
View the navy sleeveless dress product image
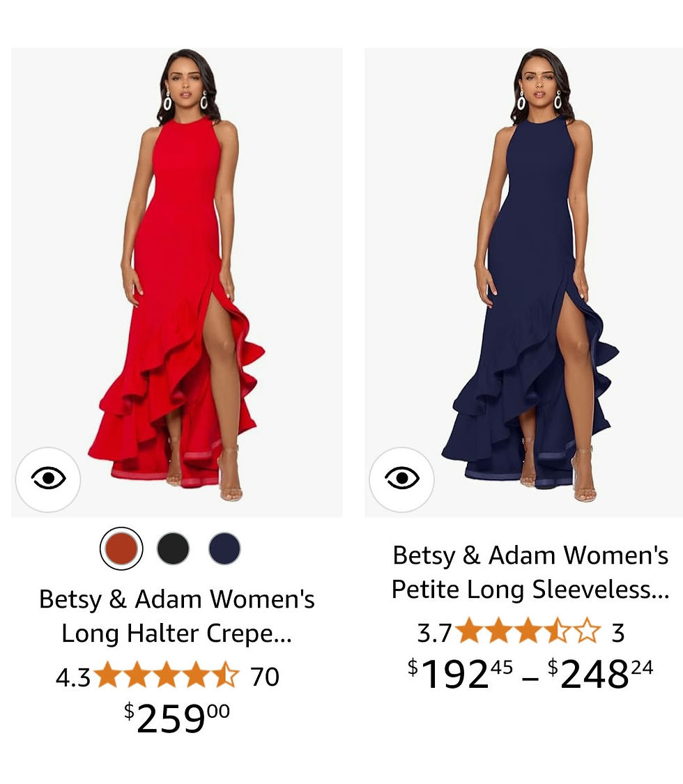pyautogui.click(x=530, y=279)
